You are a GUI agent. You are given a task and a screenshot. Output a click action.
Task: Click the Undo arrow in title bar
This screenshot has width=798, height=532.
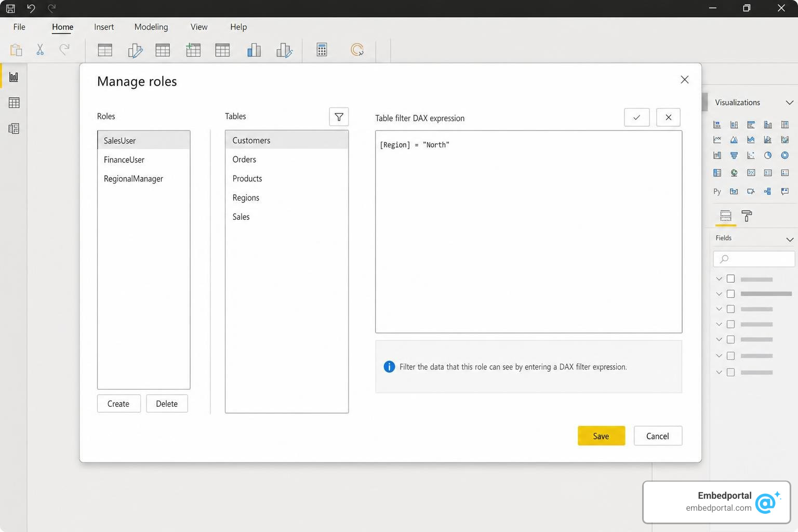(31, 8)
